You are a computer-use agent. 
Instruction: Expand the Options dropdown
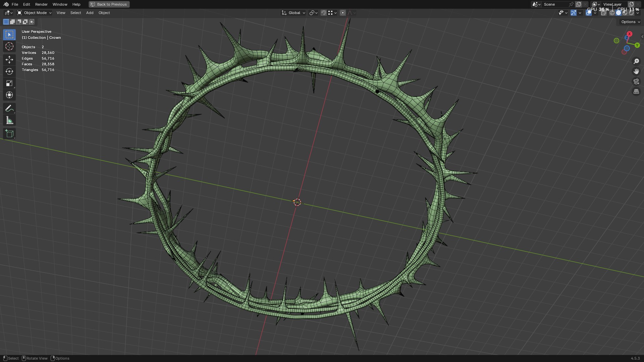click(x=630, y=22)
